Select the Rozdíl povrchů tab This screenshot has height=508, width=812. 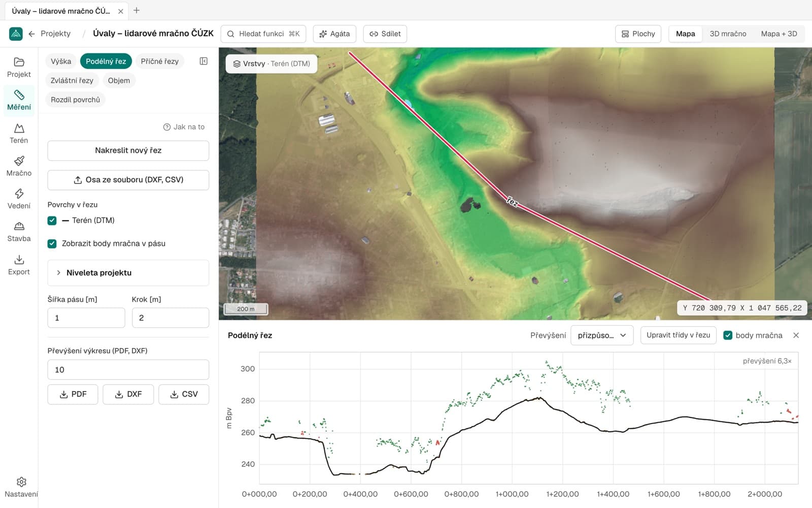75,100
